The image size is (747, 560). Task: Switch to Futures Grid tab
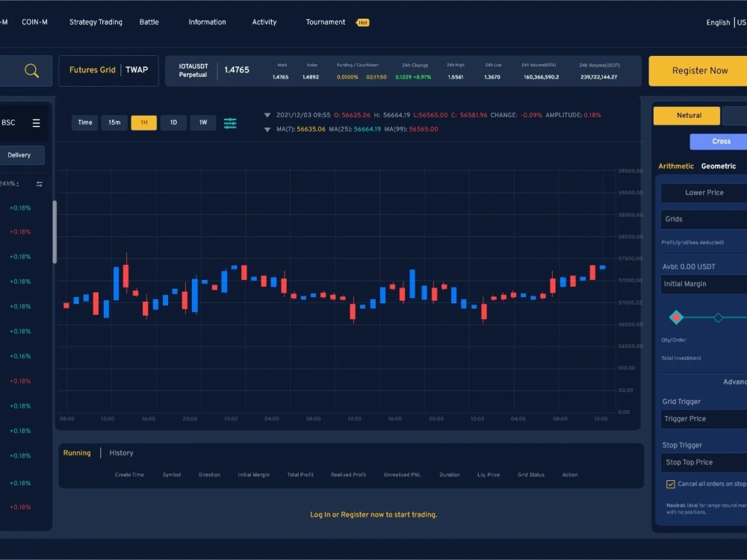[92, 70]
